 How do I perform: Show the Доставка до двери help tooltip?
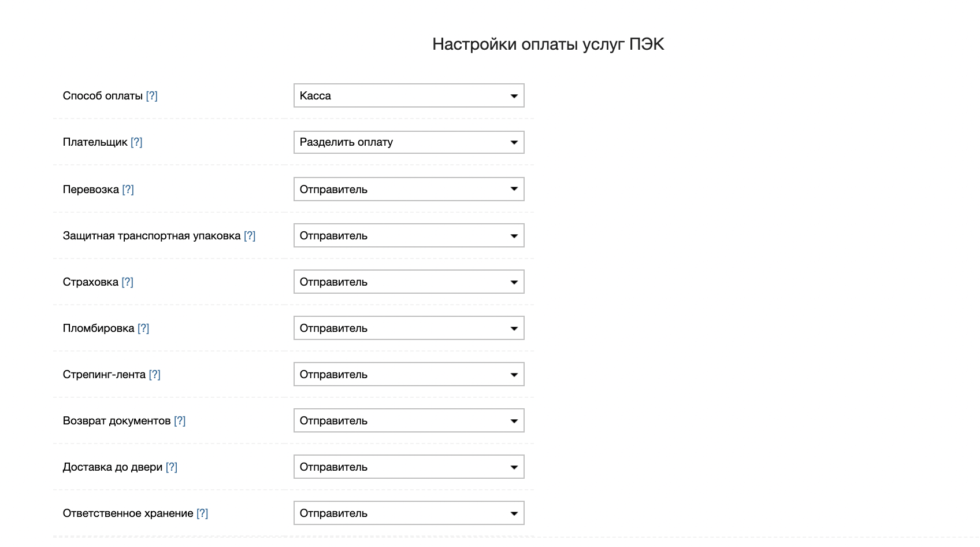[x=172, y=467]
